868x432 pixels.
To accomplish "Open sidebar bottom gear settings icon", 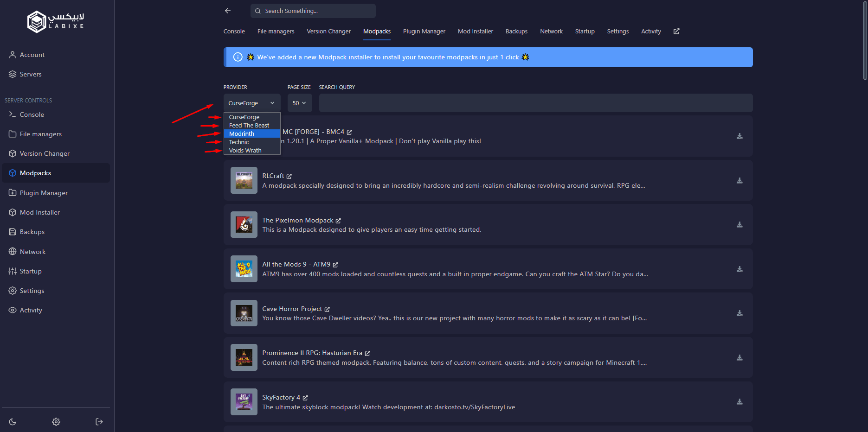I will [x=56, y=422].
